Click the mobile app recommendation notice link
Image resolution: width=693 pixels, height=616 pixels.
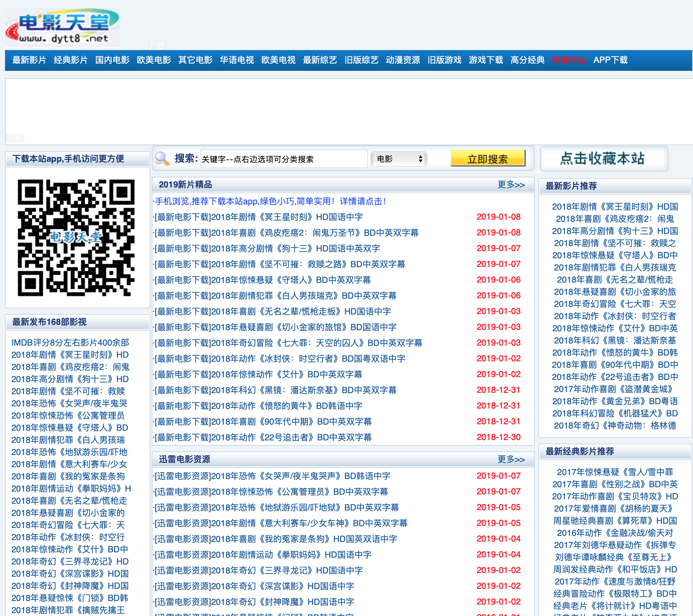pyautogui.click(x=269, y=201)
